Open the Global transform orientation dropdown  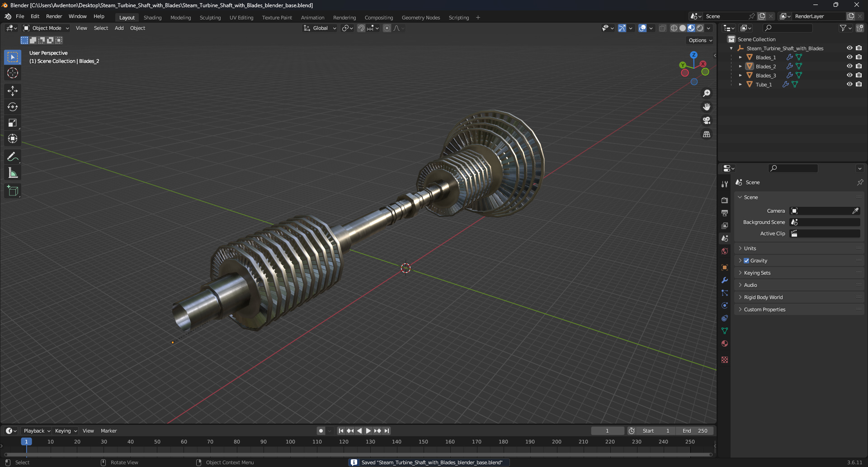coord(320,28)
